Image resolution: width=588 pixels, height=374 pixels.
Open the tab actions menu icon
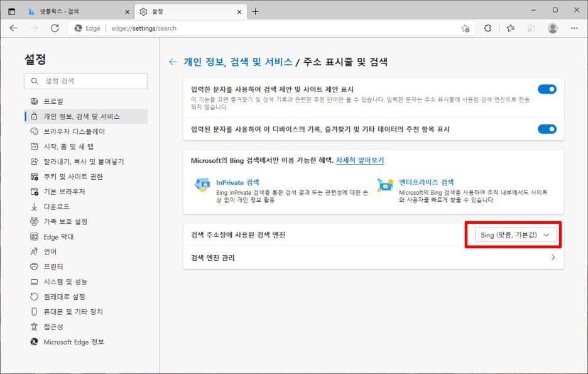pos(12,12)
